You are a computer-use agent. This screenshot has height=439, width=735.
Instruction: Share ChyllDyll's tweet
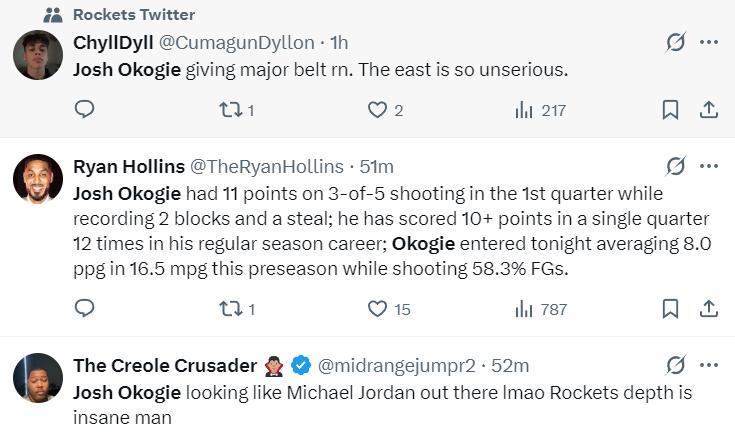[x=707, y=109]
